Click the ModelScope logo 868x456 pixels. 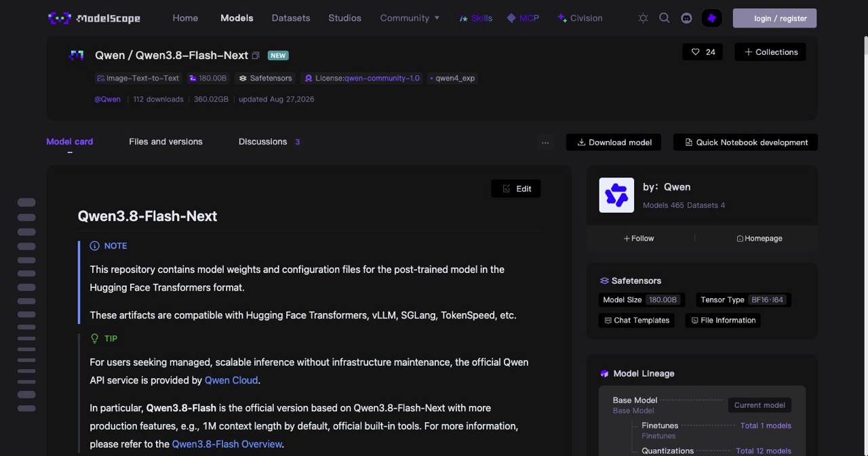(x=94, y=18)
